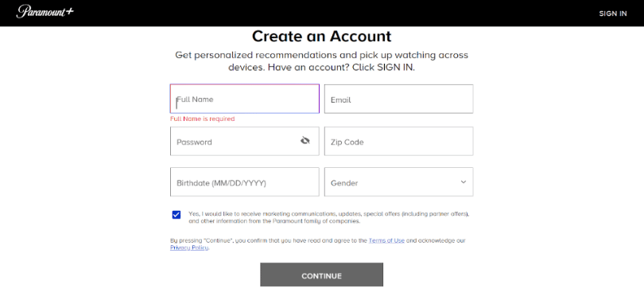Open the Terms of Use link
This screenshot has height=296, width=644.
(386, 240)
